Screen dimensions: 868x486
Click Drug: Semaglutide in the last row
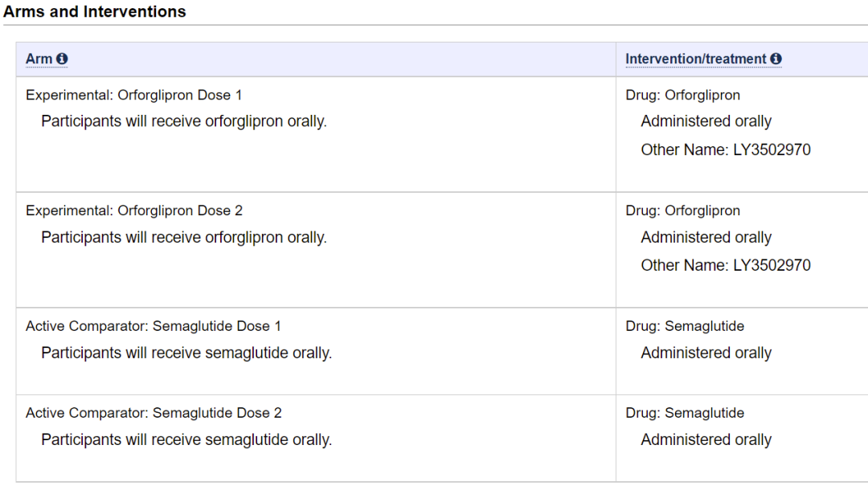(x=685, y=413)
